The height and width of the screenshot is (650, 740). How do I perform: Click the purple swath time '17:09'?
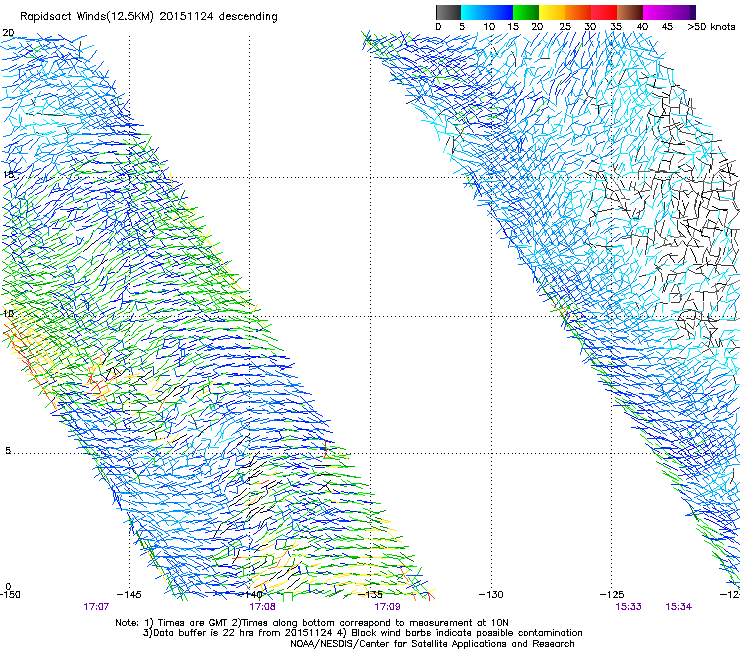click(x=387, y=607)
